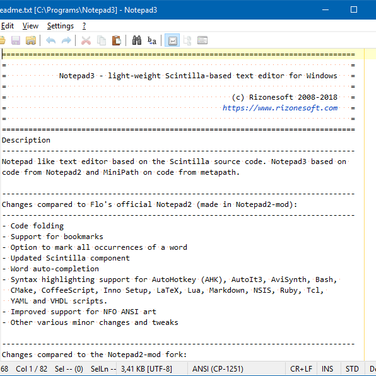Click the 'Notepad3 - light-weight Scintilla-based' title line
This screenshot has height=376, width=376.
(198, 76)
